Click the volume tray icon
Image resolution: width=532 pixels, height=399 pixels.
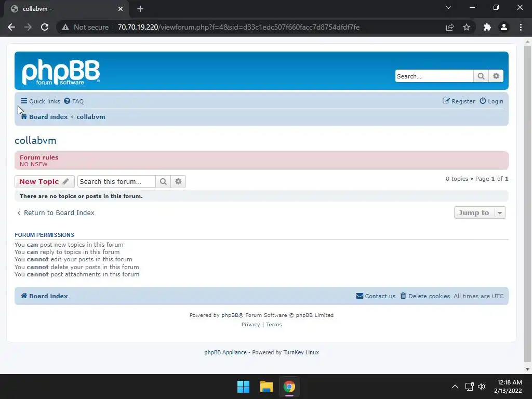pos(482,387)
